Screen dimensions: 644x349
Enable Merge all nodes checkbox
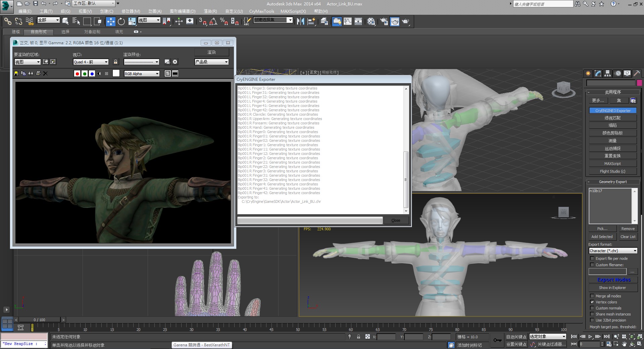(x=592, y=296)
